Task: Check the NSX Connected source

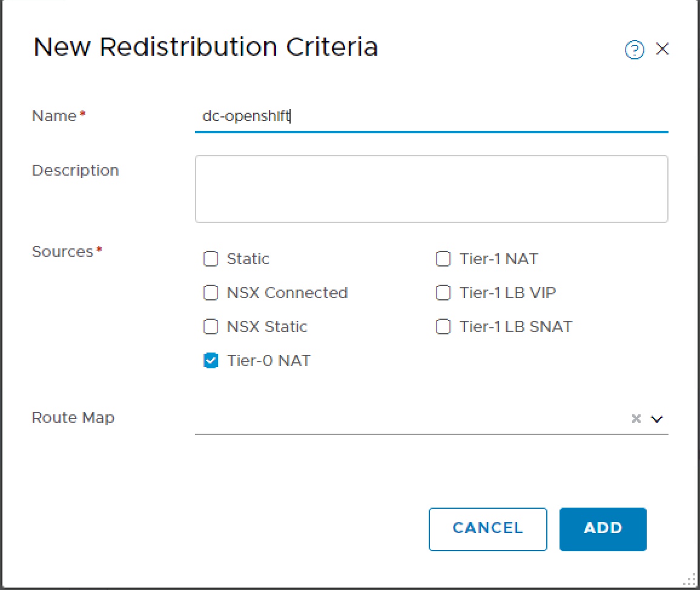Action: click(211, 293)
